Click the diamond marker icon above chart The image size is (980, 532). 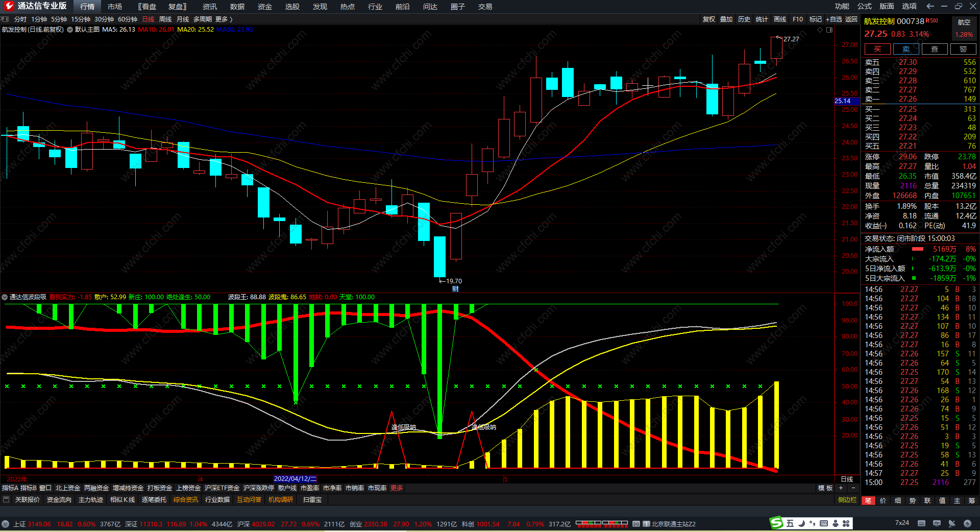pyautogui.click(x=820, y=30)
